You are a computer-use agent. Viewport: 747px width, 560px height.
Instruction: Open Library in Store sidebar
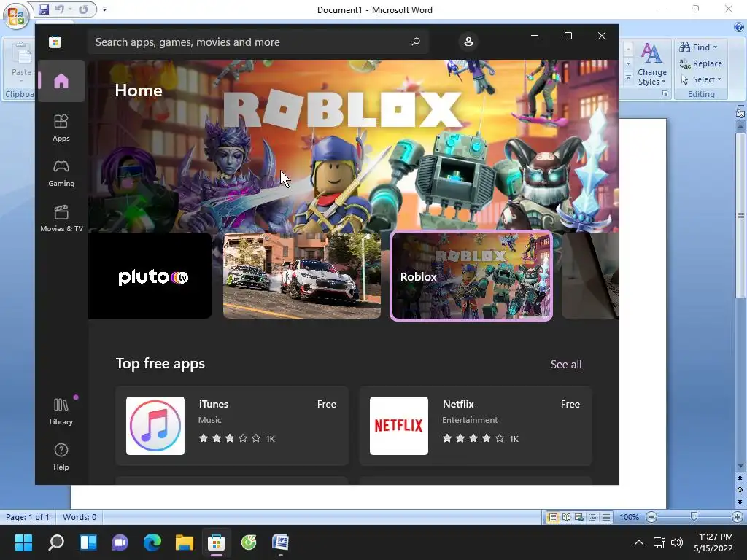(61, 411)
